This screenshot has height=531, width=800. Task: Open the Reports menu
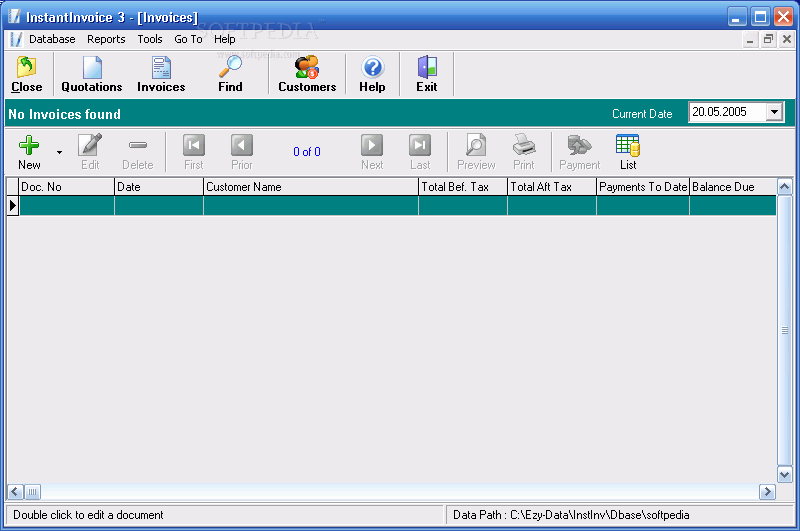click(x=106, y=39)
